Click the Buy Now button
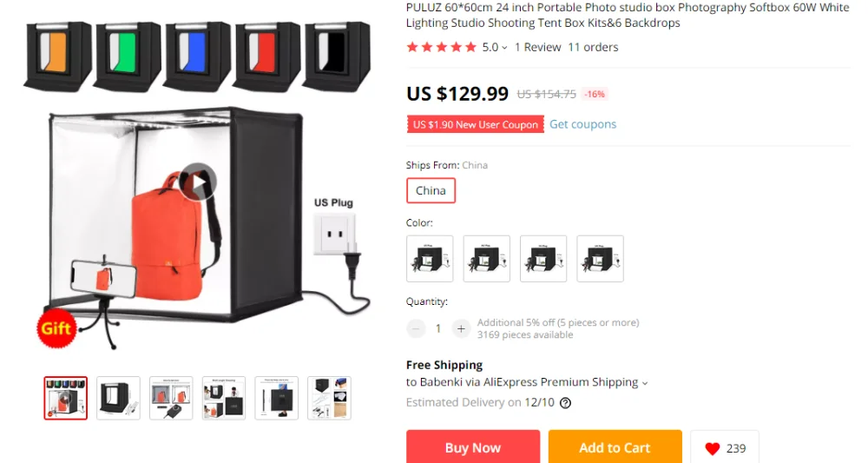The image size is (868, 463). (473, 447)
